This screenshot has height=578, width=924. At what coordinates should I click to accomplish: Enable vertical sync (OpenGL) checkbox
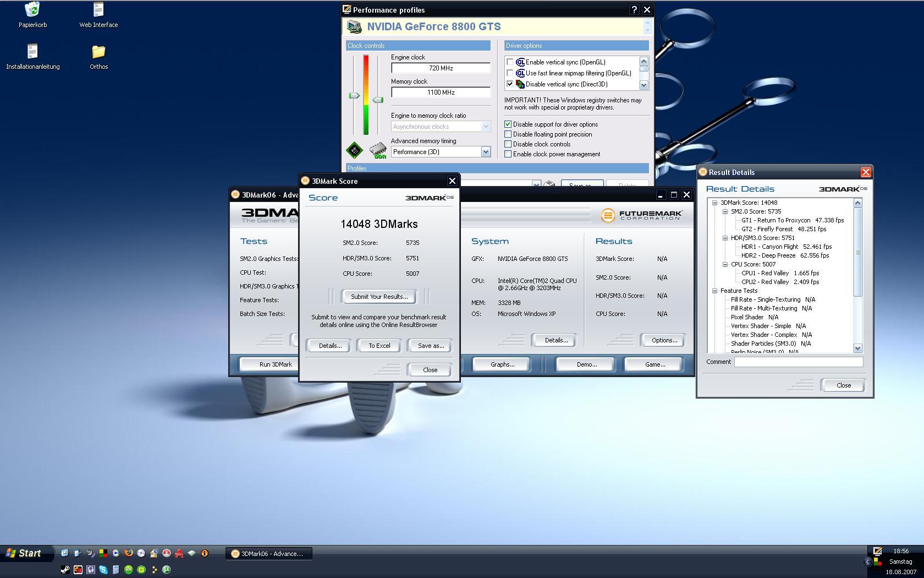coord(510,62)
